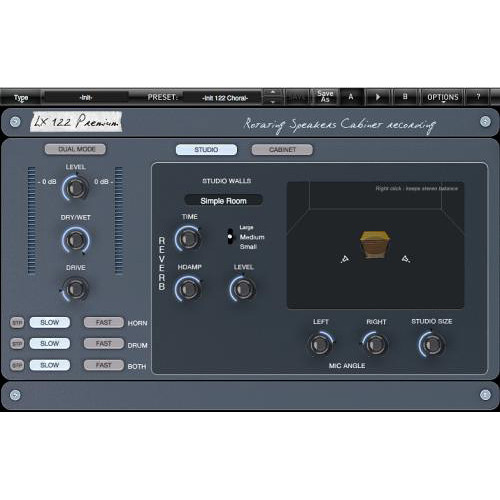Click the left microphone icon in studio view
The width and height of the screenshot is (500, 500).
(x=345, y=259)
